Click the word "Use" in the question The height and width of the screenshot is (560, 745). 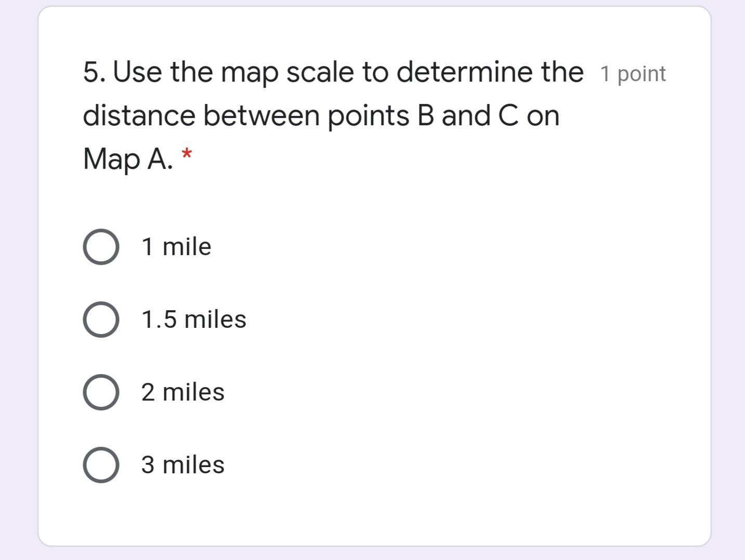[x=137, y=72]
